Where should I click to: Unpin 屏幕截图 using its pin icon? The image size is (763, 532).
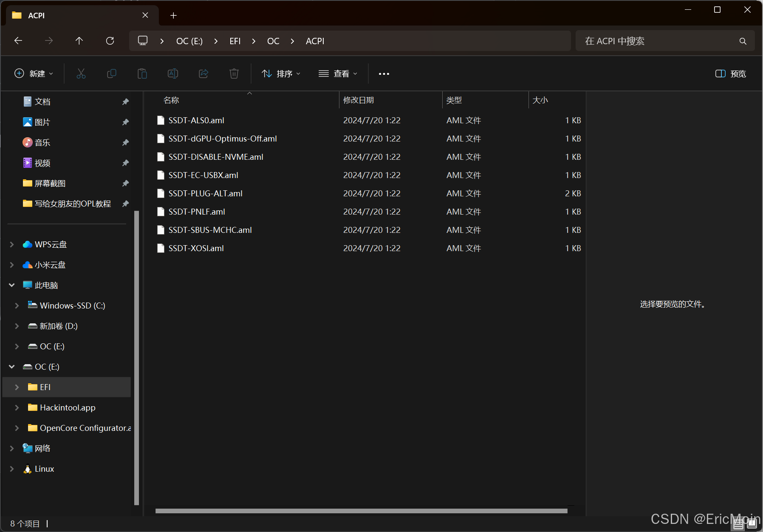click(125, 183)
